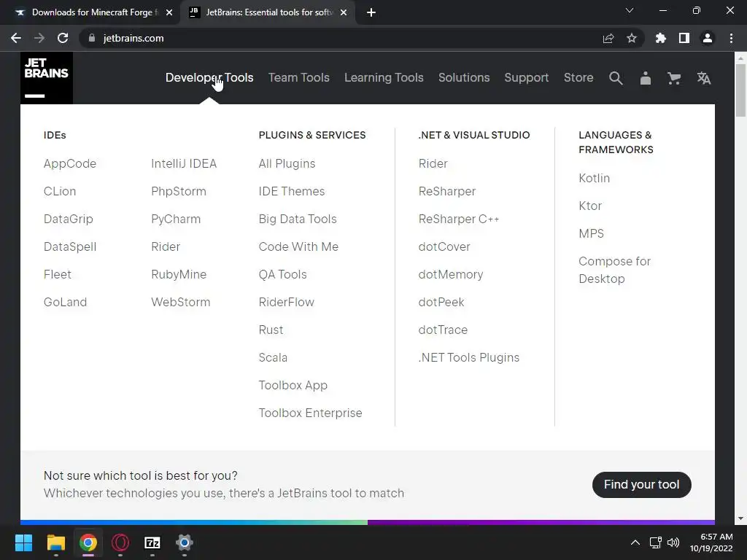Screen dimensions: 747x560
Task: Open the Fleet link
Action: click(x=57, y=274)
